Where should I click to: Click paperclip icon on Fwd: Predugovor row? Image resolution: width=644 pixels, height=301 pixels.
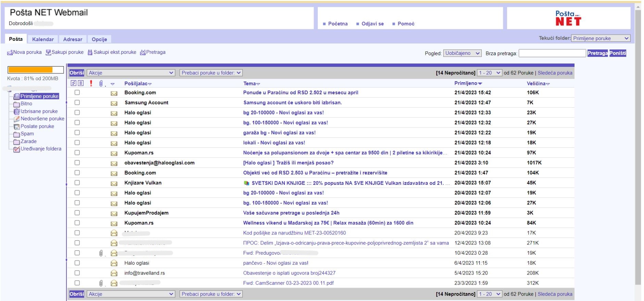tap(101, 253)
